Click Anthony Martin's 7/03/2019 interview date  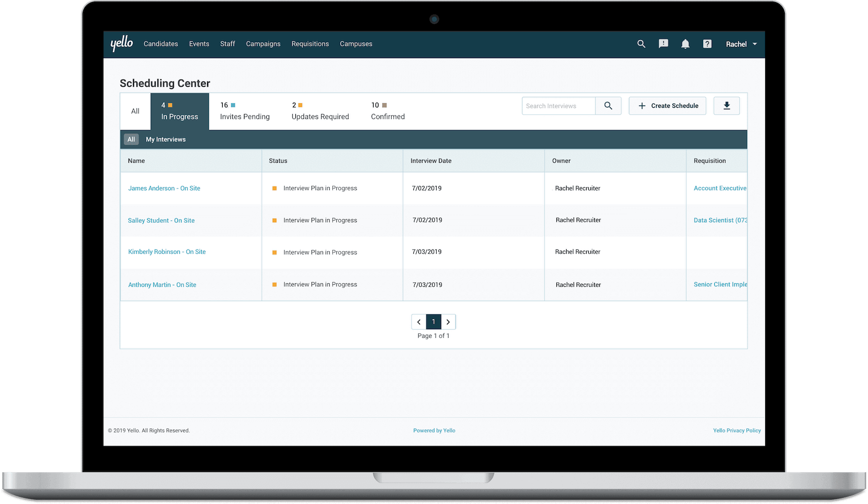[x=427, y=285]
